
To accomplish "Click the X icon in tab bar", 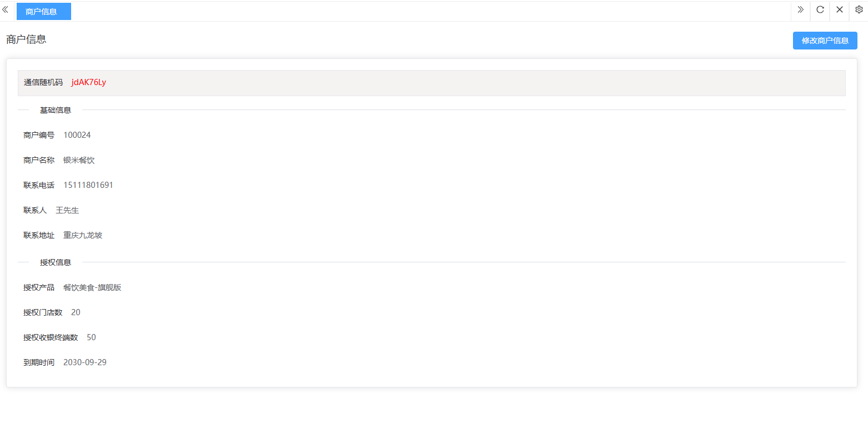I will pos(840,10).
